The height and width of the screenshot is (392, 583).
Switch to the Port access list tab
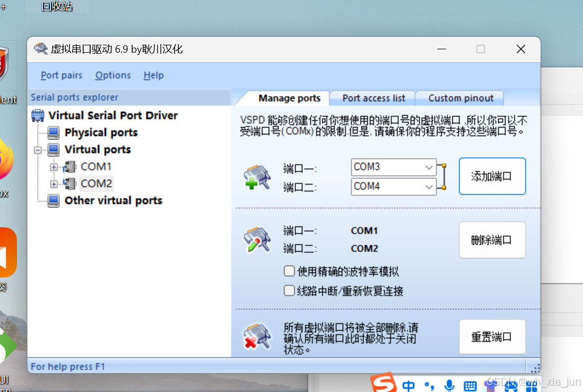point(373,98)
